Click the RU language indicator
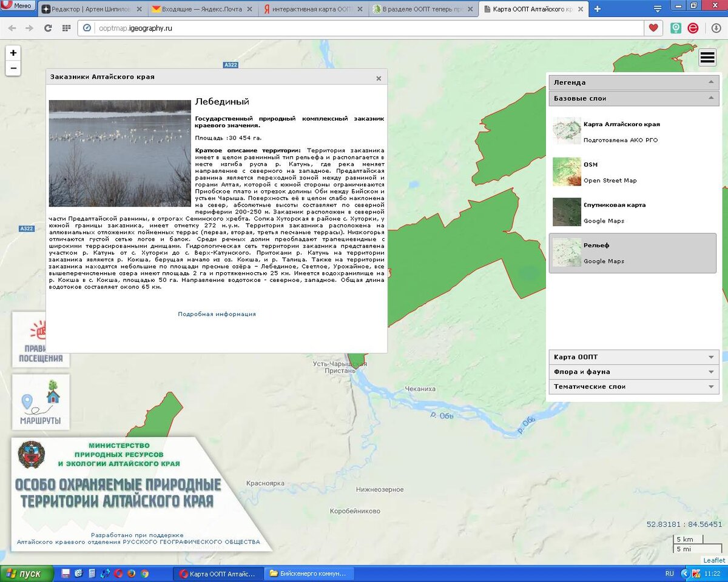The height and width of the screenshot is (582, 728). point(669,574)
